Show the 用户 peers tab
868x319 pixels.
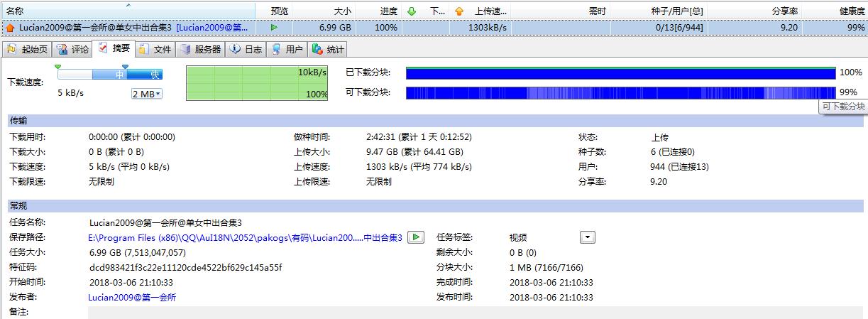coord(287,50)
